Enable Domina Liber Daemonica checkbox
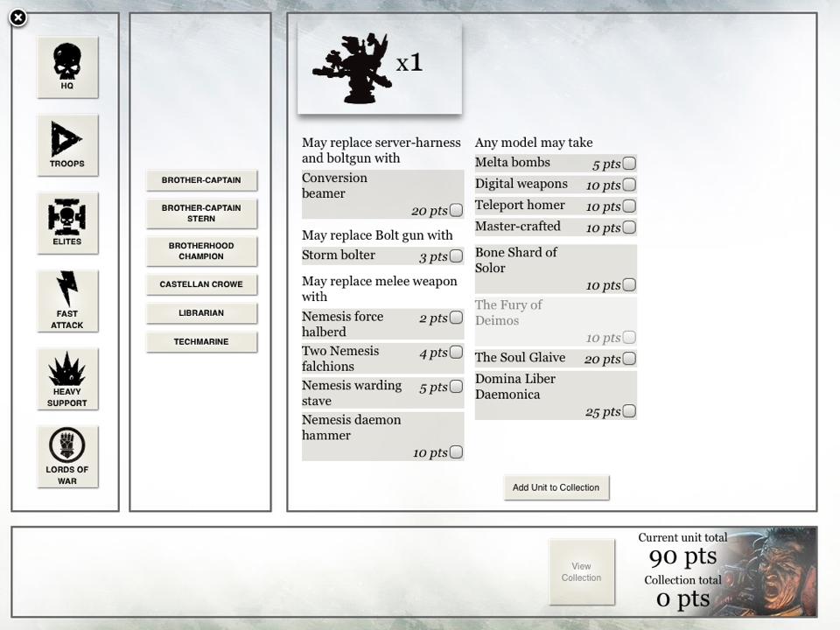Viewport: 840px width, 630px height. [629, 411]
